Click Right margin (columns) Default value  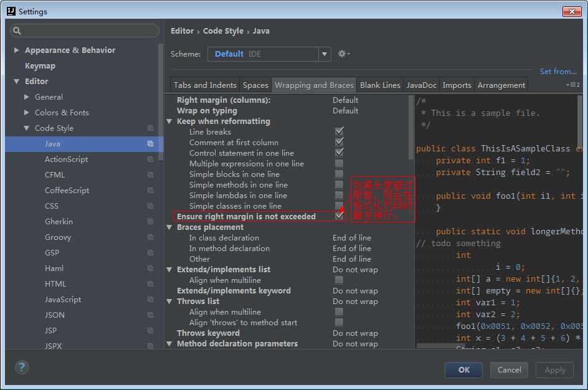point(345,100)
